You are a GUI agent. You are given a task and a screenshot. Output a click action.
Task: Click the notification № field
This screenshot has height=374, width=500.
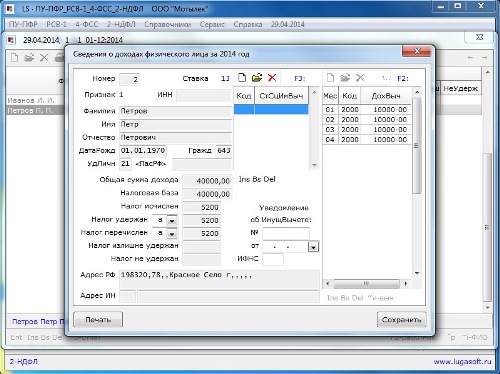[x=286, y=233]
